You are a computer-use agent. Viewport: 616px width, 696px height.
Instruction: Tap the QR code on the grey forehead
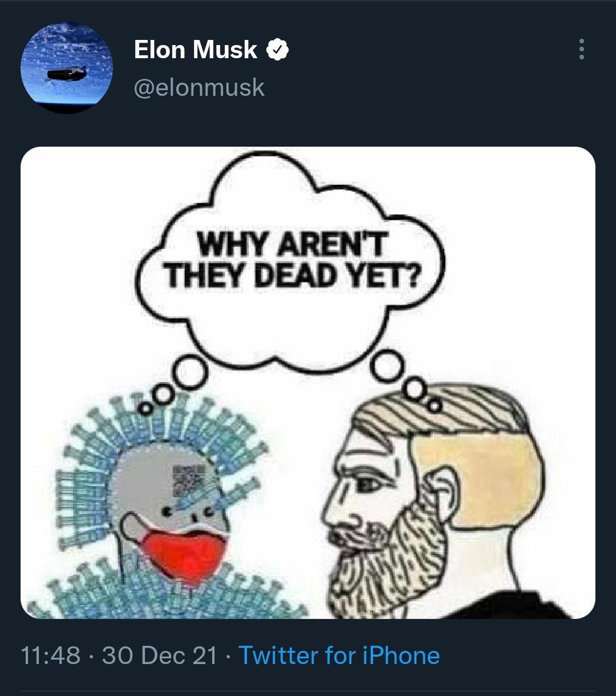click(188, 479)
